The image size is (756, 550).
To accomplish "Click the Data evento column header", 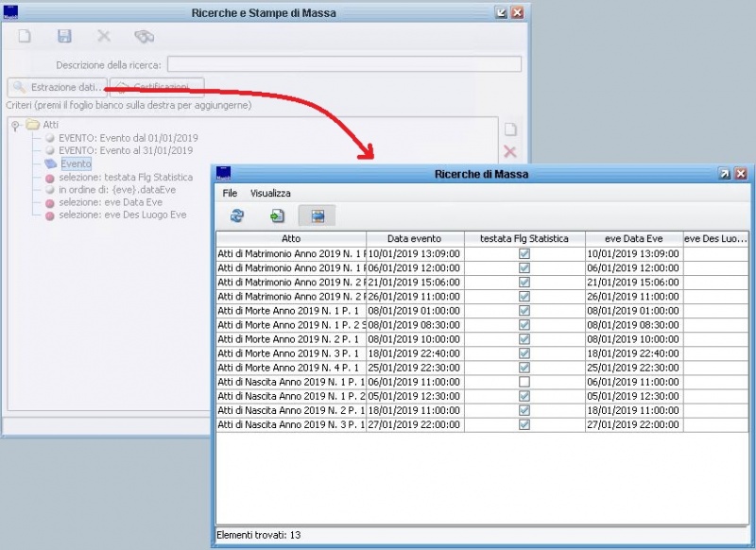I will pyautogui.click(x=415, y=238).
